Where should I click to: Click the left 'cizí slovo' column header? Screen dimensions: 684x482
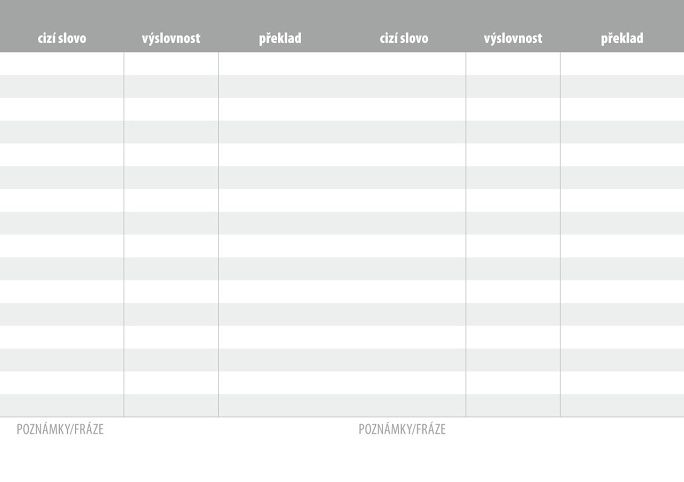pos(62,39)
